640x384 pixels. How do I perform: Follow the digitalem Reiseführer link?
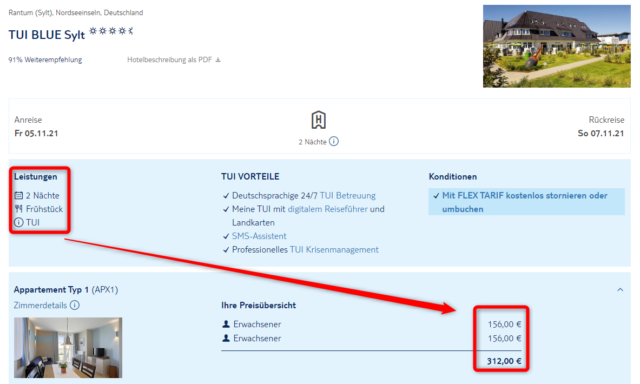click(x=327, y=209)
